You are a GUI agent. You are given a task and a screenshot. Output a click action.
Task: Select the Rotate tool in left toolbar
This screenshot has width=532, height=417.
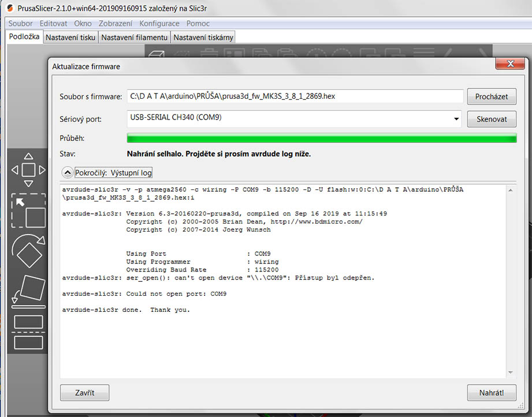(28, 251)
